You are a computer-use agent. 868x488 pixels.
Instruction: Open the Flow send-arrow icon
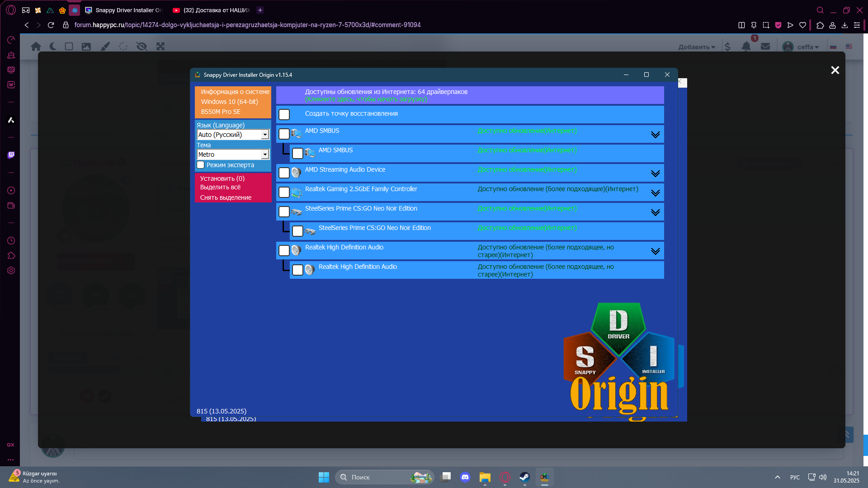(790, 25)
